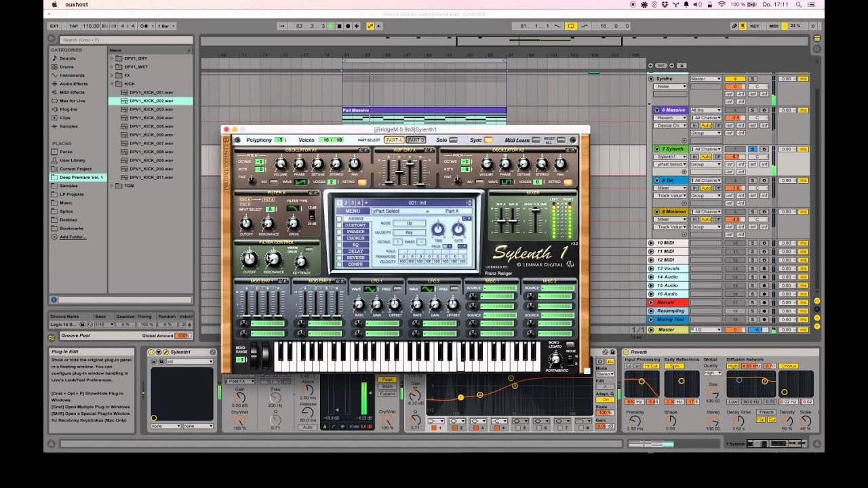The width and height of the screenshot is (868, 488).
Task: Click the Freeze button in Reverb
Action: pyautogui.click(x=766, y=411)
